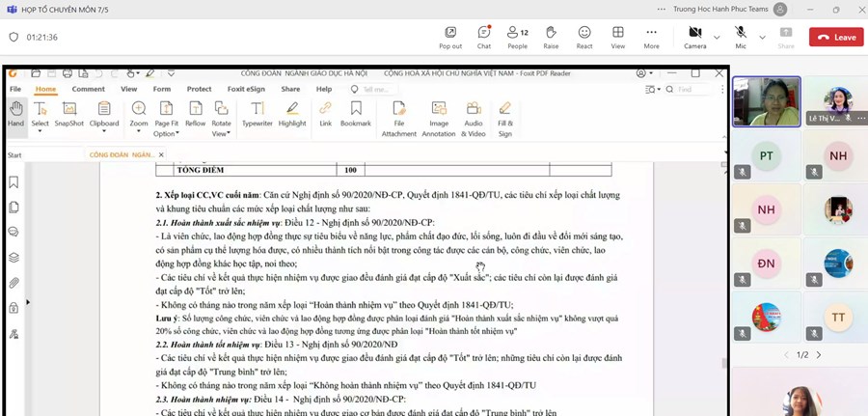Activate the Hand tool in Foxit
The image size is (868, 416).
point(15,114)
